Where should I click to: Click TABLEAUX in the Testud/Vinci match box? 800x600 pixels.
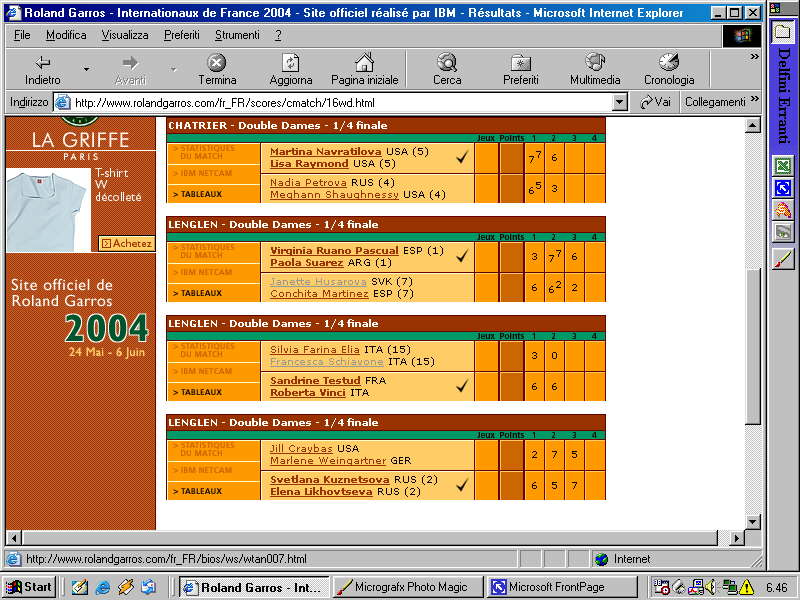pos(197,392)
